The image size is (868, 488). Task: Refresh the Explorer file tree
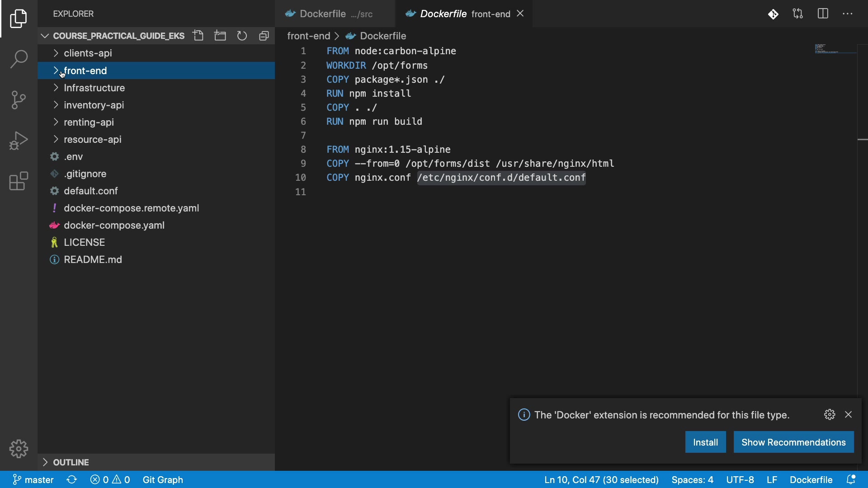pos(242,36)
